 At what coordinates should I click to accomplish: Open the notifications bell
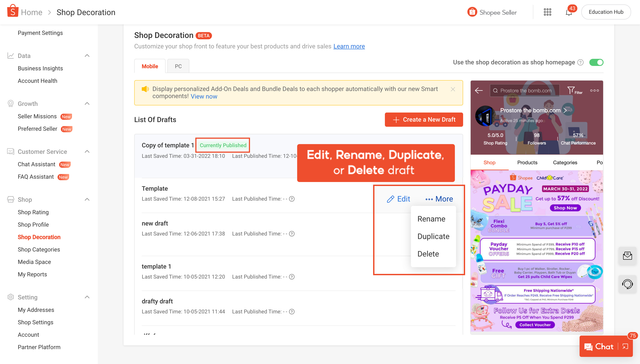[x=568, y=12]
